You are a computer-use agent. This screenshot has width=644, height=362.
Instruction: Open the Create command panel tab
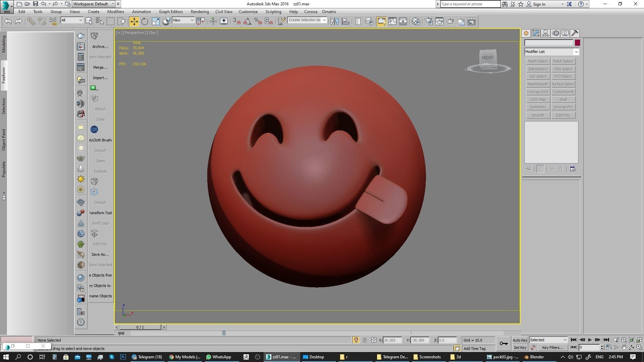(x=526, y=33)
